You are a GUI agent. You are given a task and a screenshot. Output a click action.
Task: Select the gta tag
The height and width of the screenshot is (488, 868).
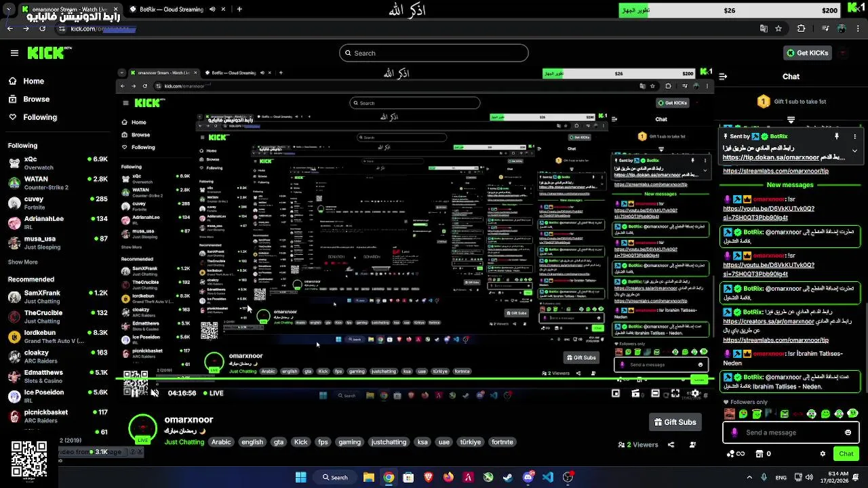pos(278,442)
